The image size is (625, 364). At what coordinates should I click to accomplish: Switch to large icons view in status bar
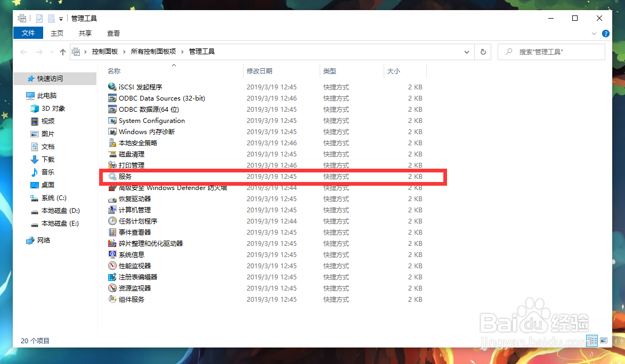click(604, 341)
